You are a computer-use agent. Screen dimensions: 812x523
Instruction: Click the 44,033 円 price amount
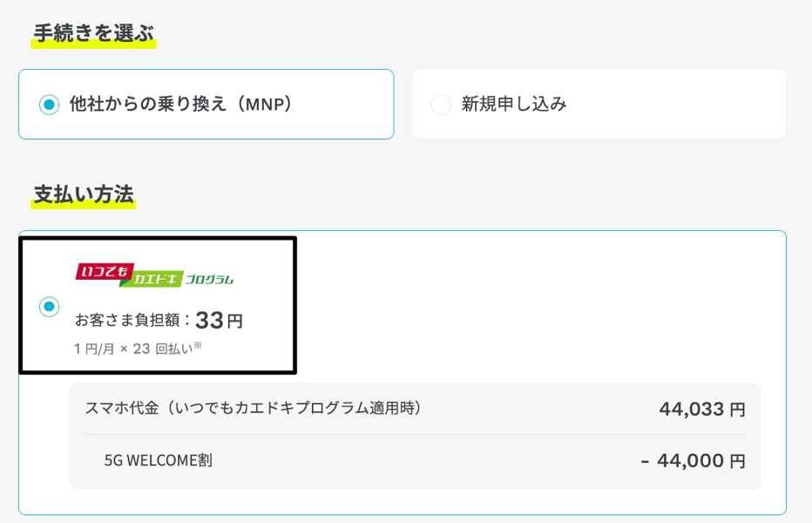coord(702,409)
